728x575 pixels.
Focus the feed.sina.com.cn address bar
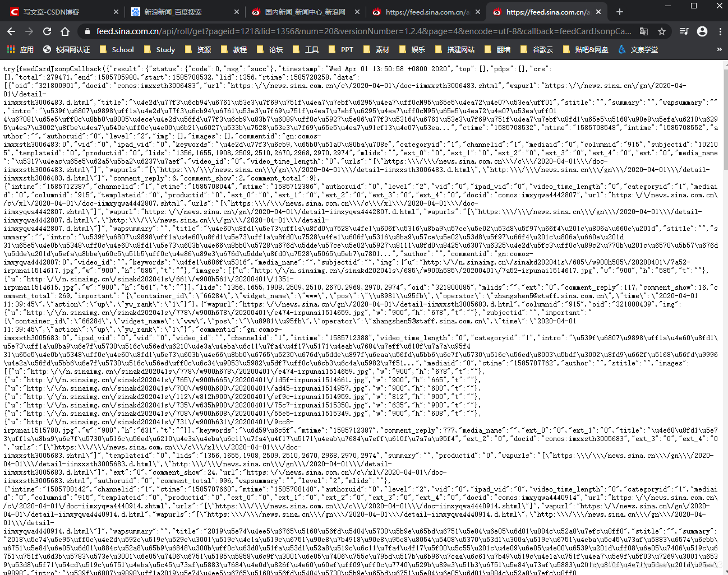coord(363,31)
